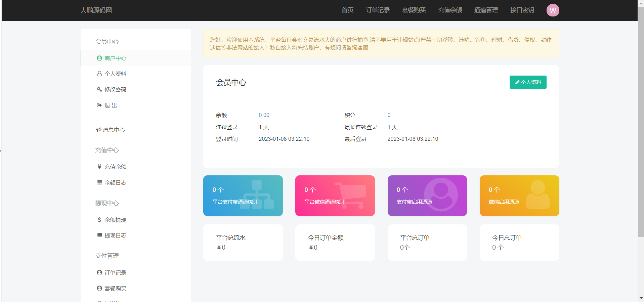The image size is (644, 302).
Task: Click the blue 平台支付宝通道统计 card
Action: 243,196
